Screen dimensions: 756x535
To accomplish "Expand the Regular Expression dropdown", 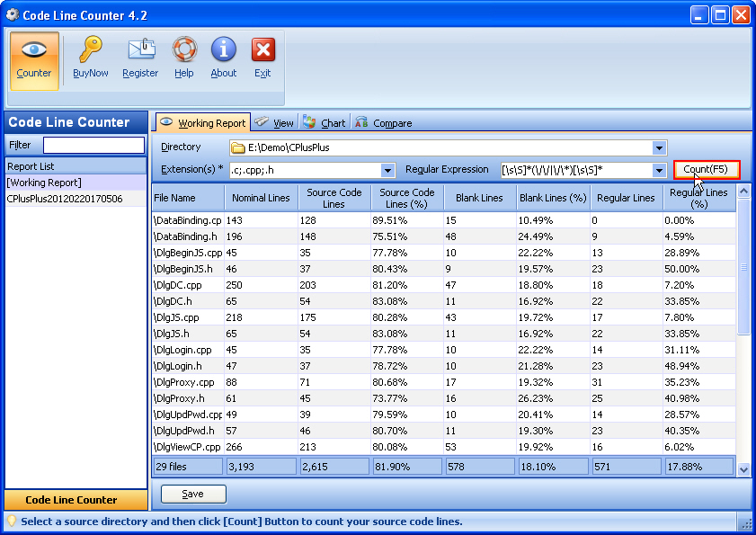I will (x=659, y=170).
